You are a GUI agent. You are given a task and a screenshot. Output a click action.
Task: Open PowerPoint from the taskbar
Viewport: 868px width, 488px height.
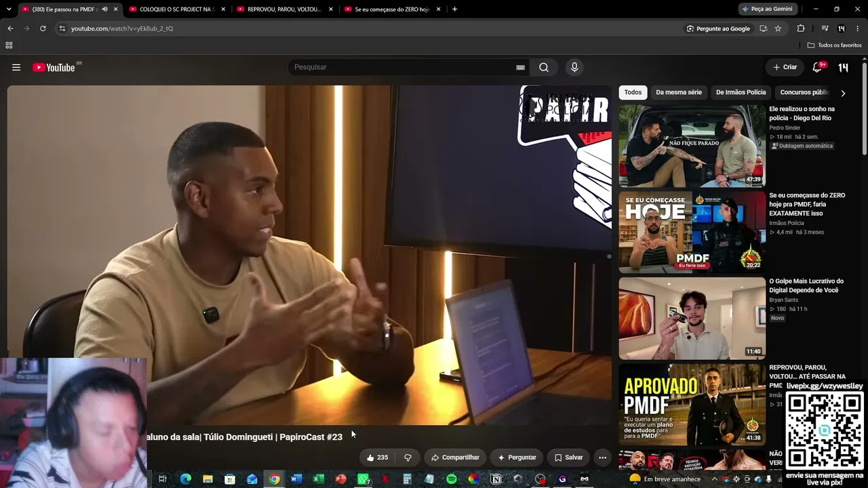(341, 479)
